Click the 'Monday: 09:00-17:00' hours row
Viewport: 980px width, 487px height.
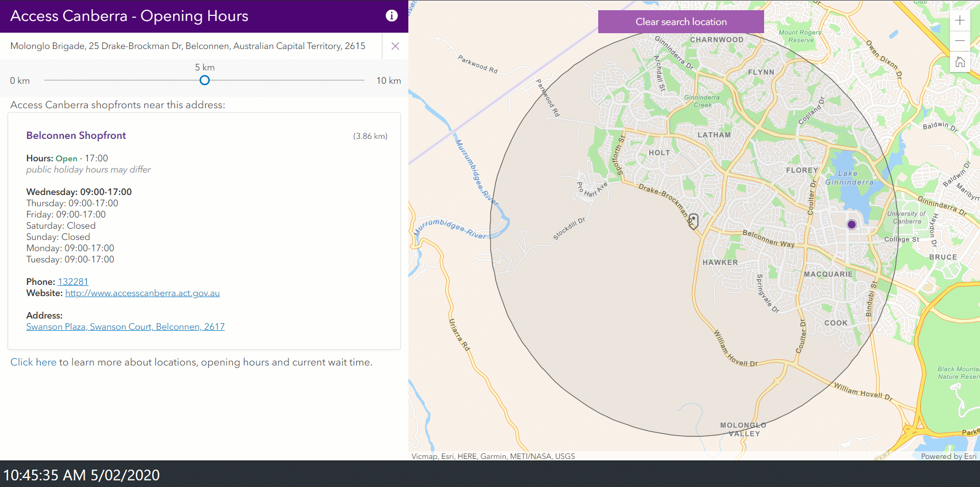click(70, 248)
